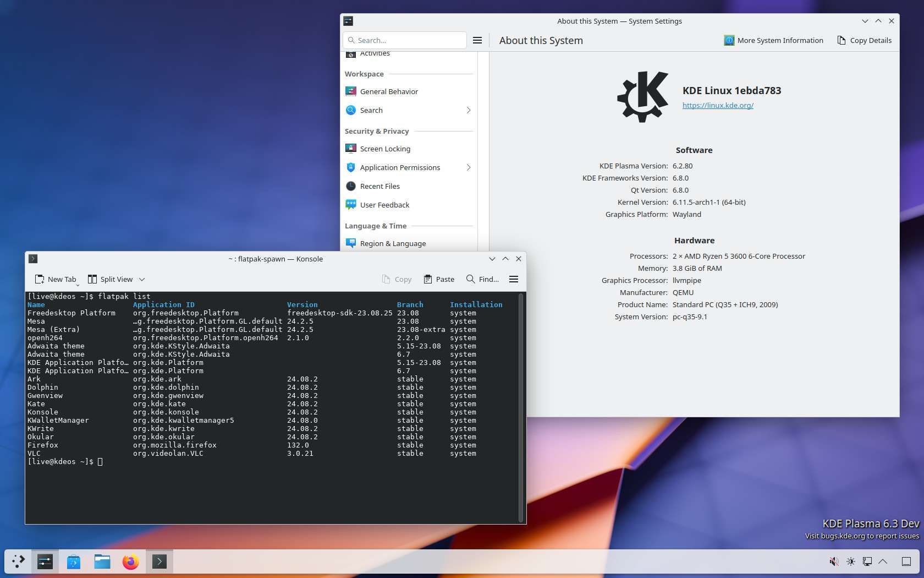Select Region & Language settings
The image size is (924, 578).
393,243
